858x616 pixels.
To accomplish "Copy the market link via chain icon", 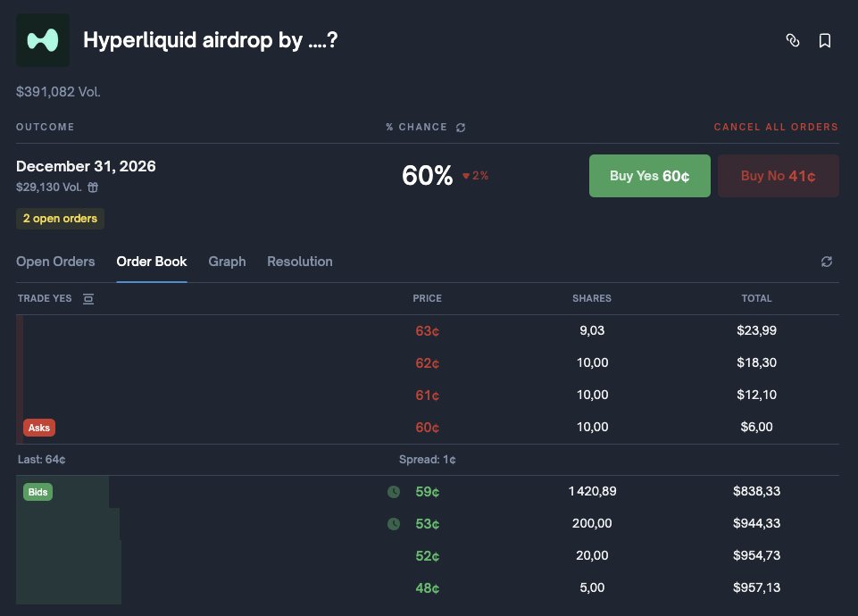I will pyautogui.click(x=792, y=40).
